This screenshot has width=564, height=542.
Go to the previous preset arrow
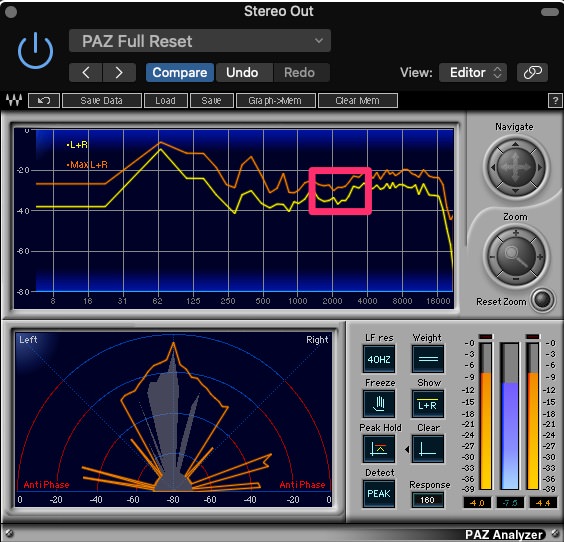pyautogui.click(x=86, y=73)
